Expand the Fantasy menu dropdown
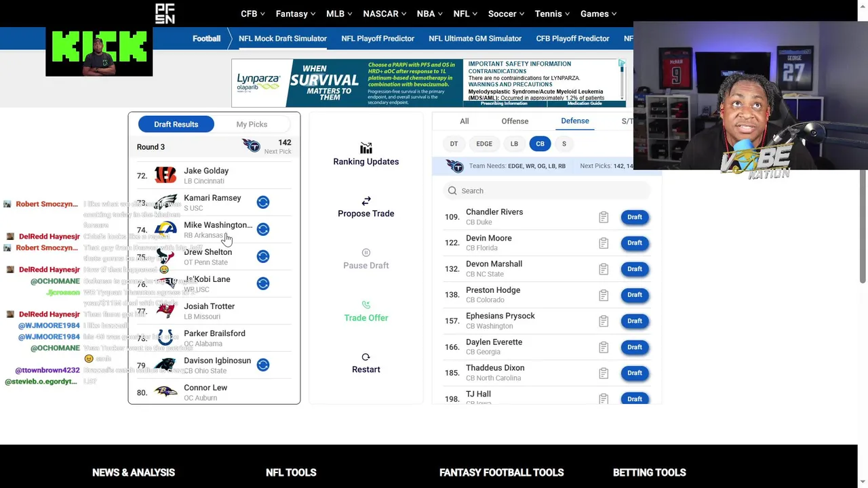Image resolution: width=868 pixels, height=488 pixels. click(x=296, y=14)
